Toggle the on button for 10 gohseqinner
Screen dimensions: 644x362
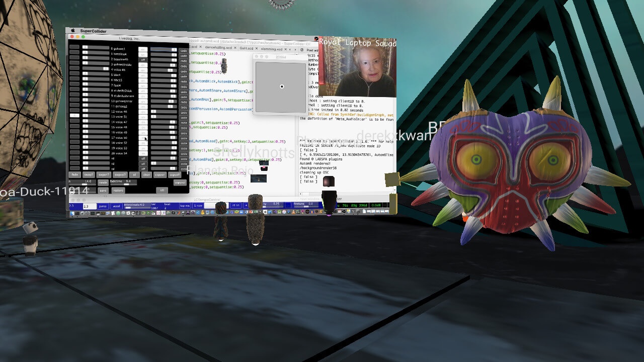click(143, 102)
